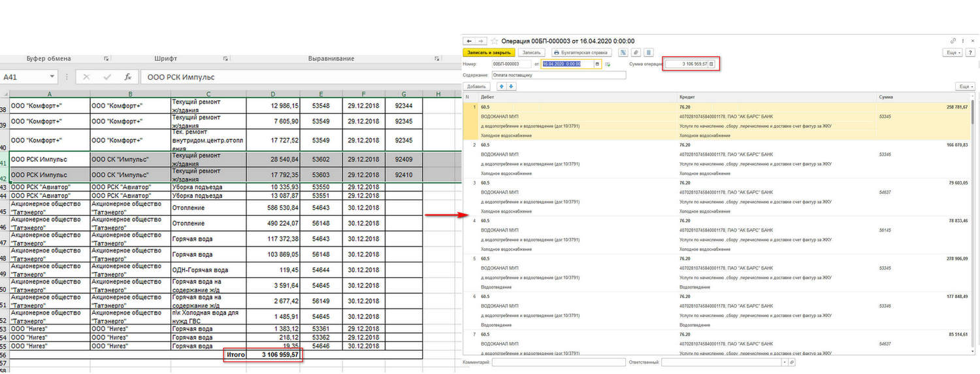Image resolution: width=980 pixels, height=374 pixels.
Task: Move row up with blue up arrow
Action: point(502,86)
